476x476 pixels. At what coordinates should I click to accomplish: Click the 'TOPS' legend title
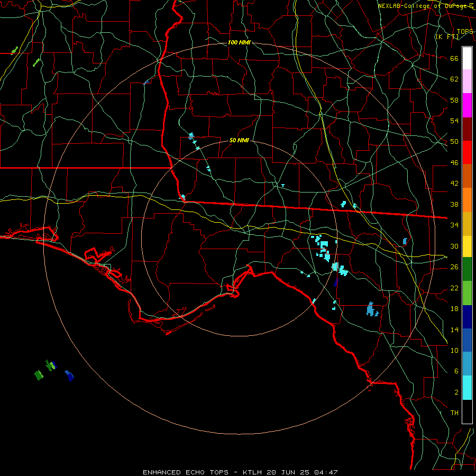point(465,32)
